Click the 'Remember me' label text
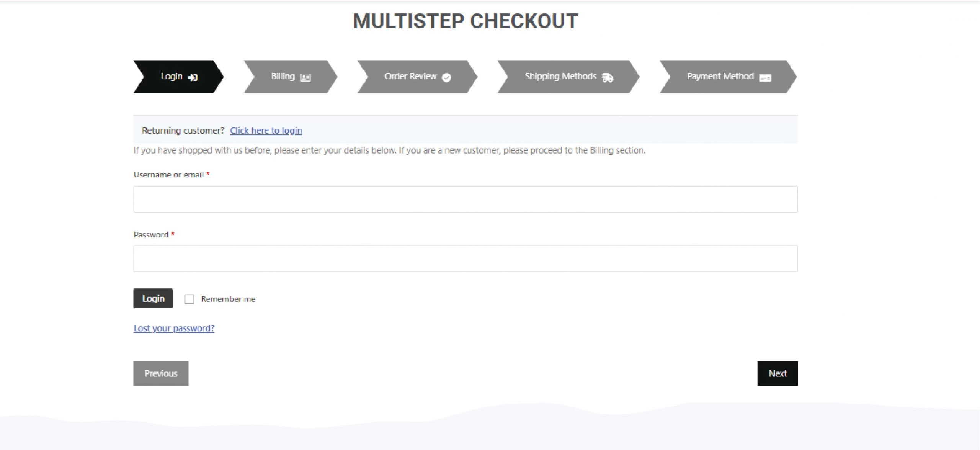The height and width of the screenshot is (450, 980). coord(228,299)
